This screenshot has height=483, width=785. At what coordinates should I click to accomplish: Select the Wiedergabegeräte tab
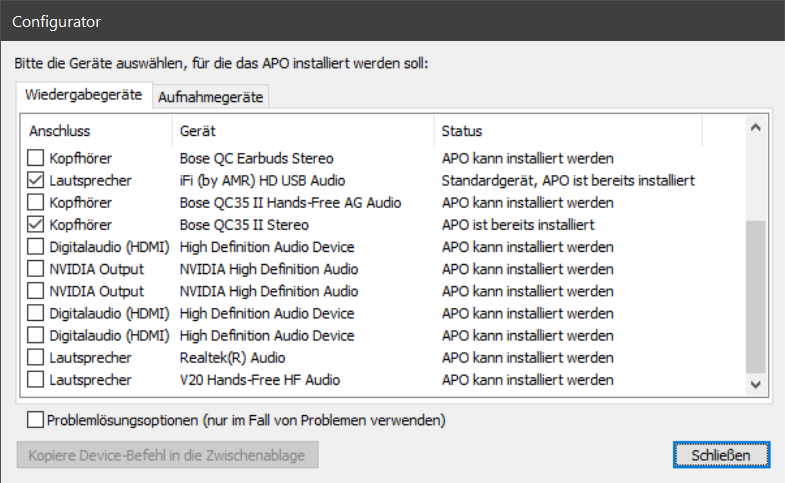[x=82, y=96]
